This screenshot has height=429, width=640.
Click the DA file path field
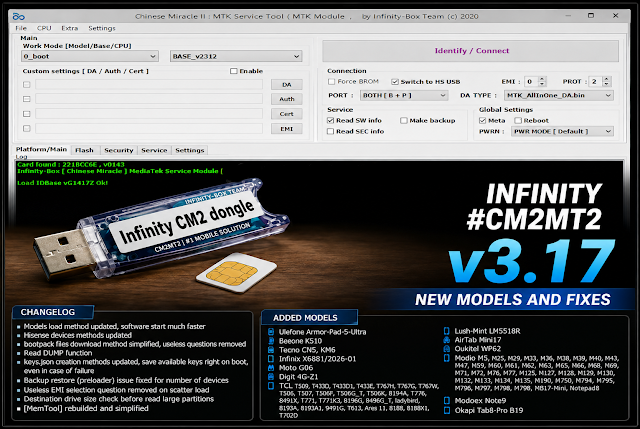(149, 84)
